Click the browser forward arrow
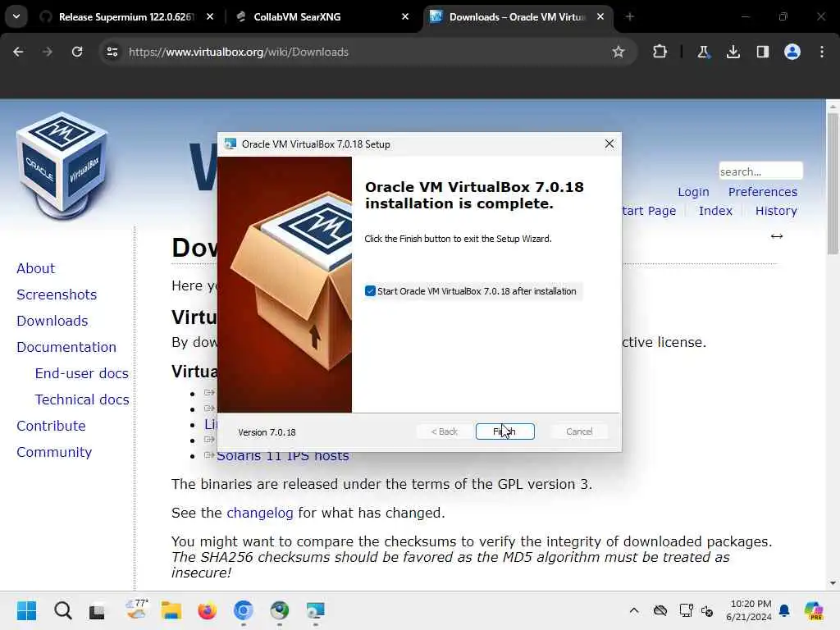This screenshot has height=630, width=840. (x=47, y=52)
